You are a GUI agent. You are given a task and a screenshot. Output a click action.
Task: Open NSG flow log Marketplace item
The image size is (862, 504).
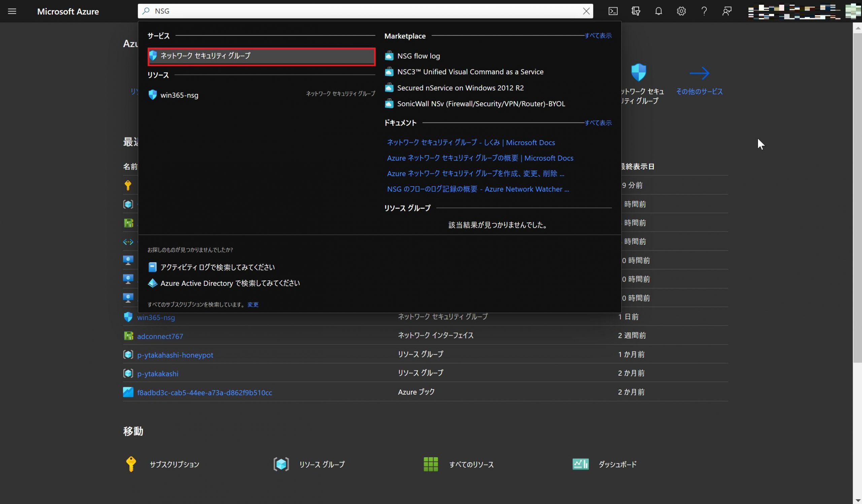point(418,56)
